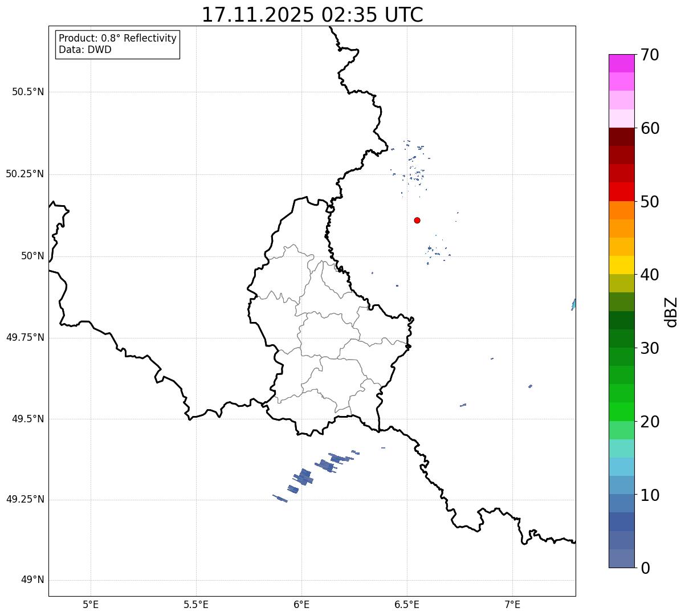The width and height of the screenshot is (685, 616).
Task: Click the 5.5°E longitude label
Action: pos(196,605)
